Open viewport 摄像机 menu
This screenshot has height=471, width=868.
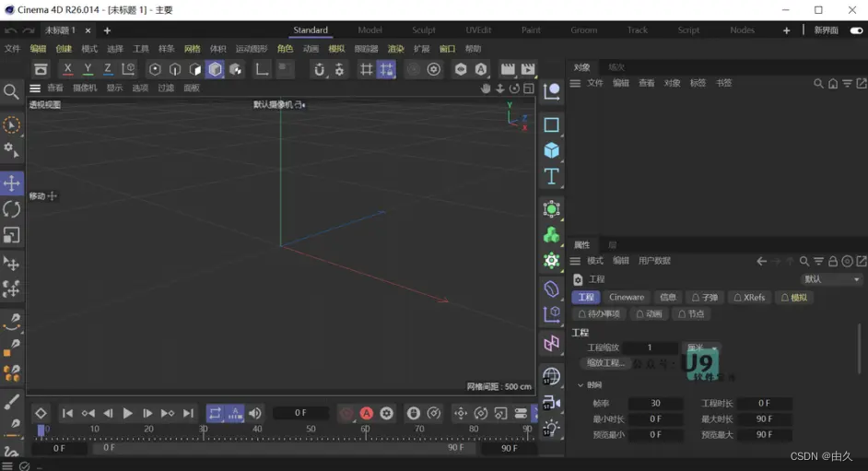(85, 88)
